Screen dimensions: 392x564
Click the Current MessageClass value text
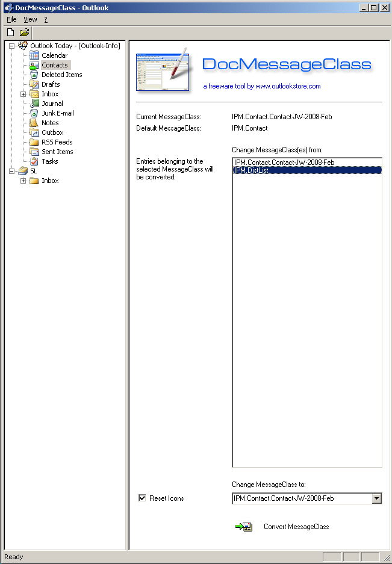click(x=282, y=117)
